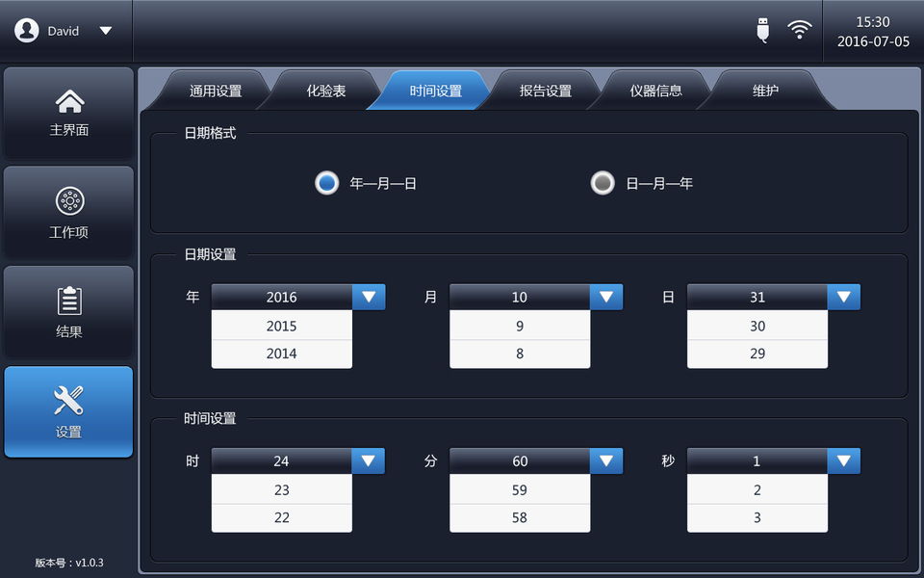Select the 设置 settings sidebar button
This screenshot has width=924, height=578.
(69, 411)
